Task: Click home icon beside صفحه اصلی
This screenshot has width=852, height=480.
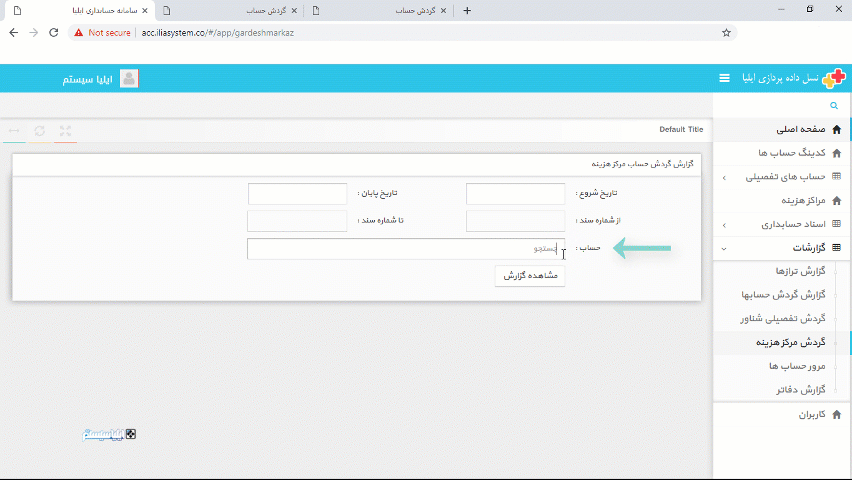Action: 837,129
